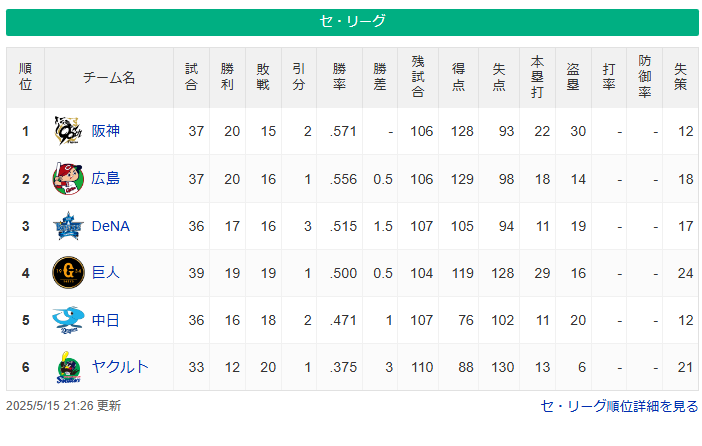Click the Yomiuri Giants team logo
This screenshot has width=702, height=446.
point(68,273)
